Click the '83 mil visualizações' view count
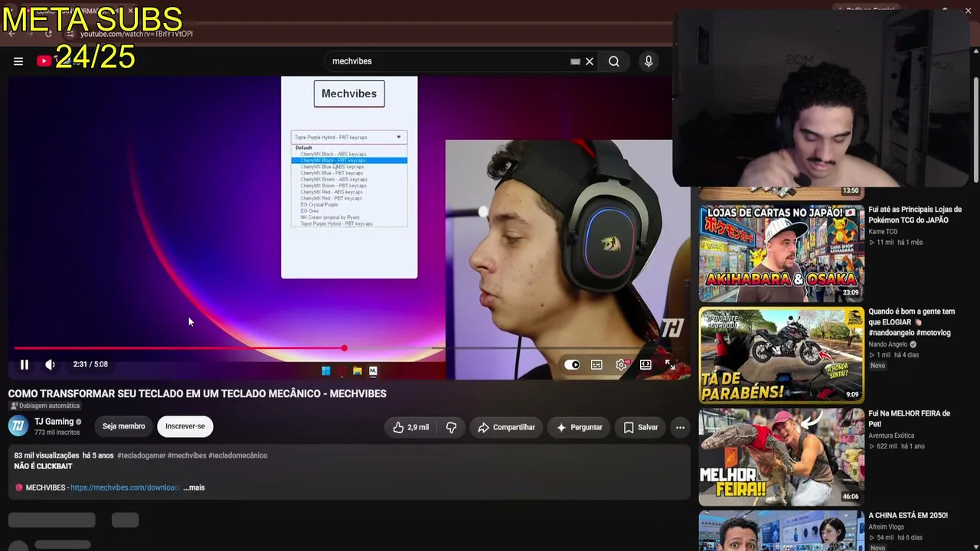 point(47,455)
